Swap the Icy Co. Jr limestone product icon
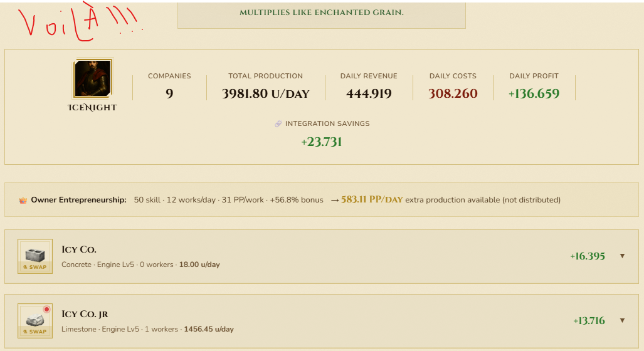The image size is (644, 351). 35,321
